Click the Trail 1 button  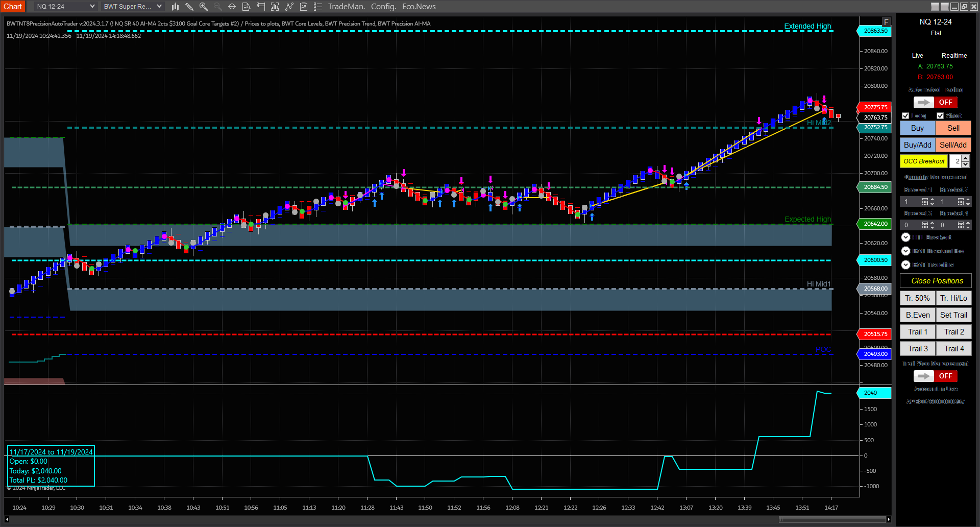pos(918,332)
